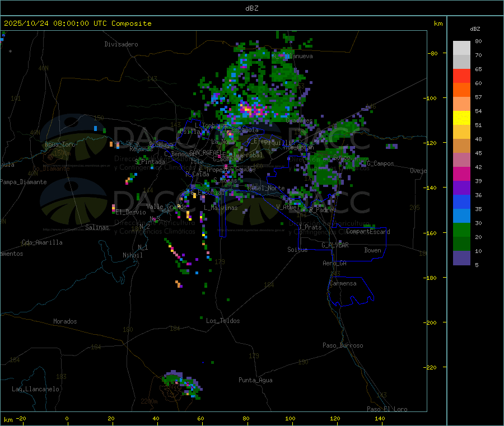This screenshot has height=426, width=504.
Task: Click the 'Morados' map label
Action: point(65,321)
